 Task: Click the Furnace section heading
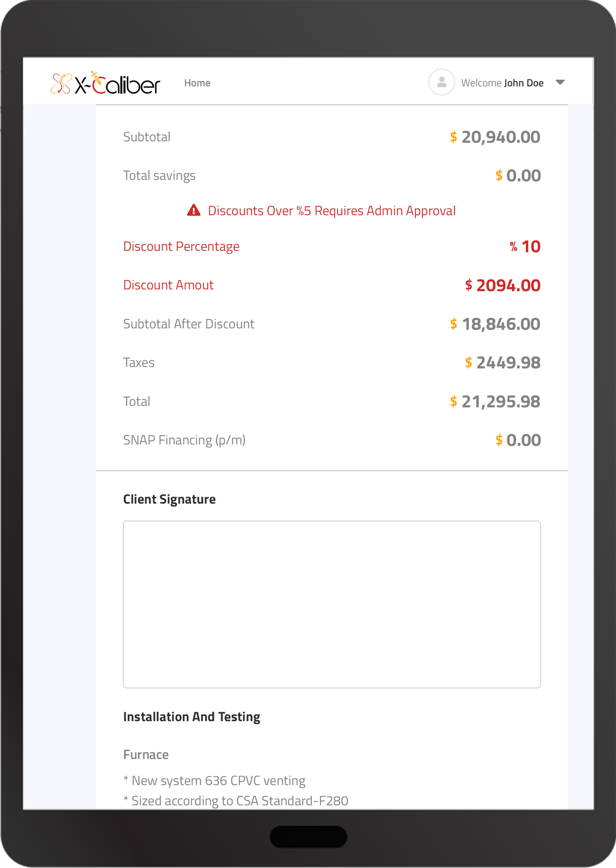click(146, 754)
